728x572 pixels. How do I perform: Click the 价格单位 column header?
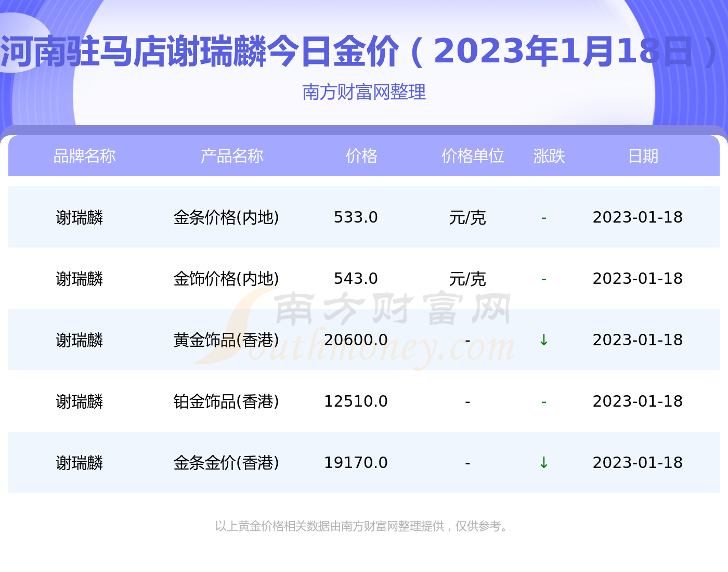[x=473, y=156]
